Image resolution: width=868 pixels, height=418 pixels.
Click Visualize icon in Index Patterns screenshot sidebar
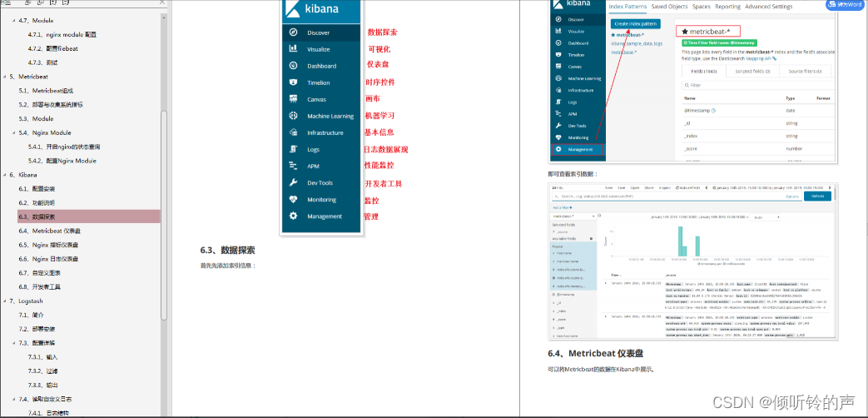(558, 31)
